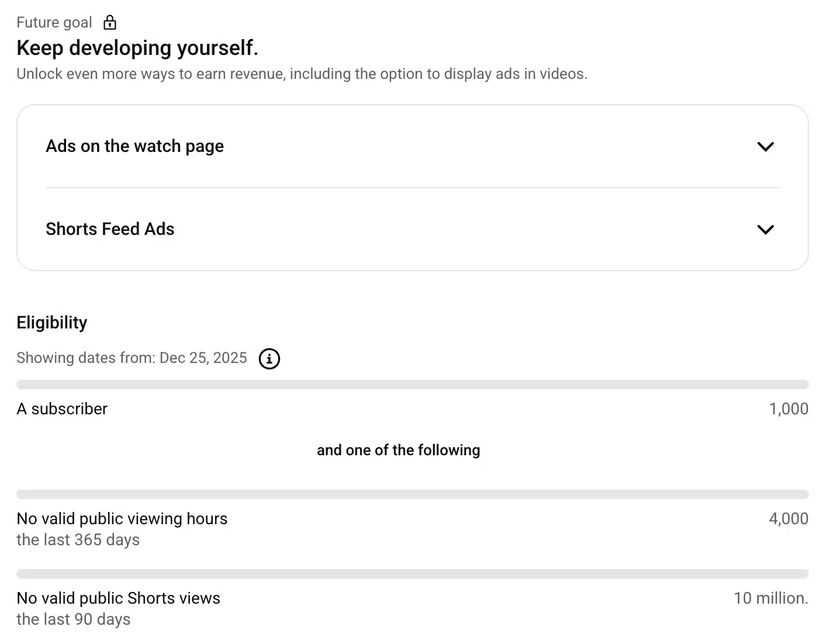The image size is (837, 644).
Task: Click the chevron on Ads on the watch page
Action: pos(766,147)
